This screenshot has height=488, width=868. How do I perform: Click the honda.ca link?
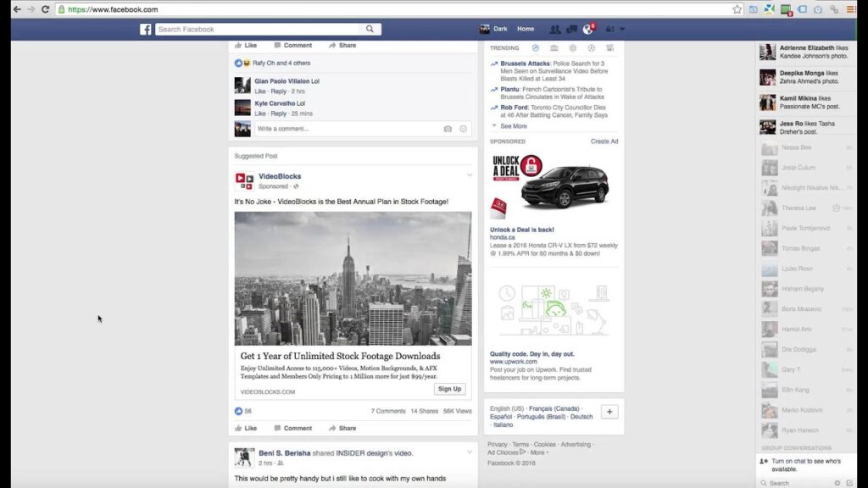point(502,237)
